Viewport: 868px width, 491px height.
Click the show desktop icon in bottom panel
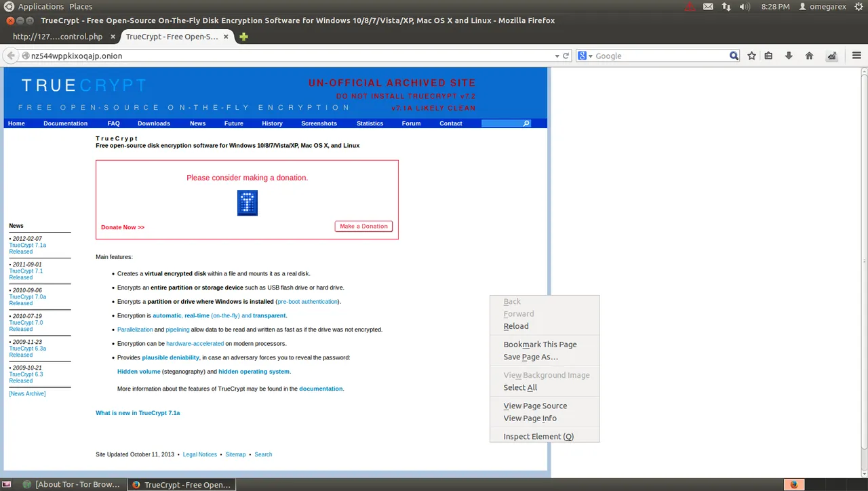point(7,484)
